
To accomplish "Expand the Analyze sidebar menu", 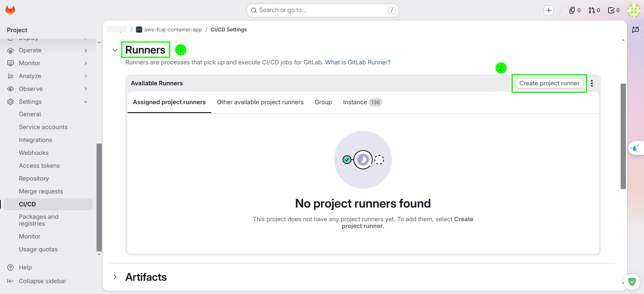I will (47, 76).
